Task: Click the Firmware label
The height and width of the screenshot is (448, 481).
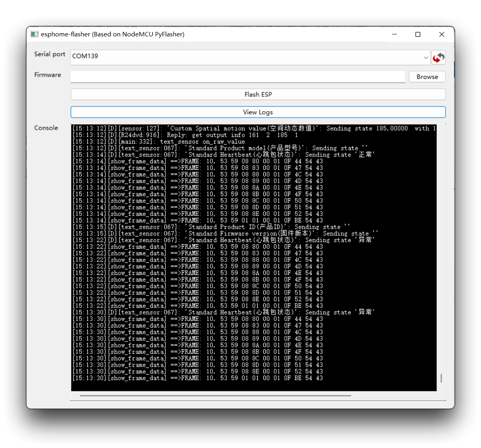Action: [48, 75]
